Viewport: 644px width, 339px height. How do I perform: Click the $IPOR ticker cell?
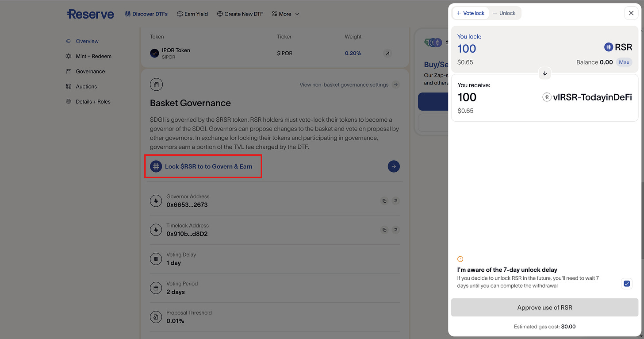285,53
